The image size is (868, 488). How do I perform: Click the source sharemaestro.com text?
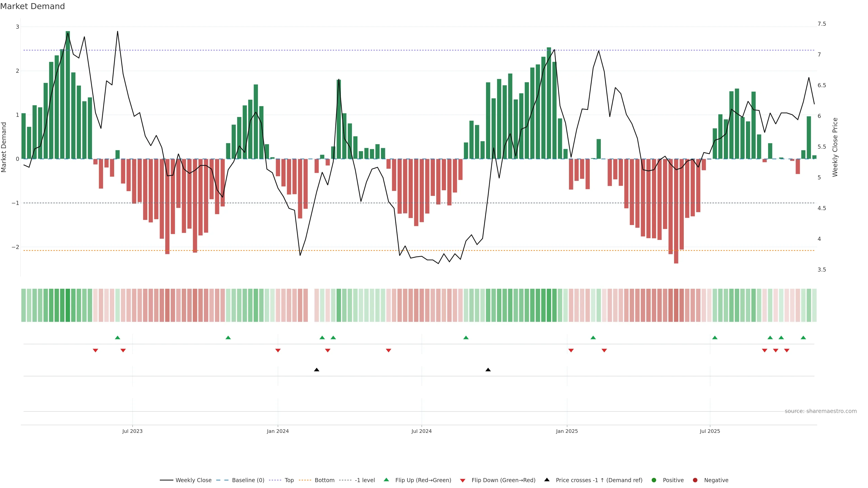(x=821, y=411)
